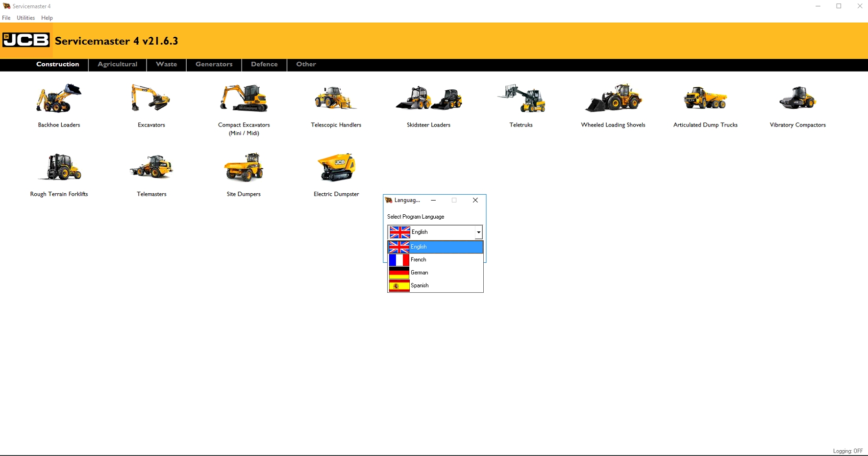Image resolution: width=868 pixels, height=456 pixels.
Task: Open Compact Excavators (Mini / Midi)
Action: [244, 101]
